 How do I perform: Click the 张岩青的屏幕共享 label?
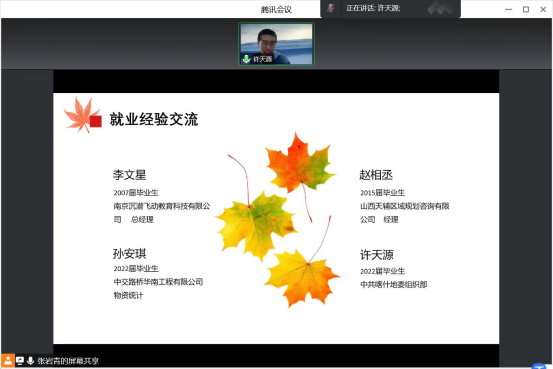coord(68,361)
